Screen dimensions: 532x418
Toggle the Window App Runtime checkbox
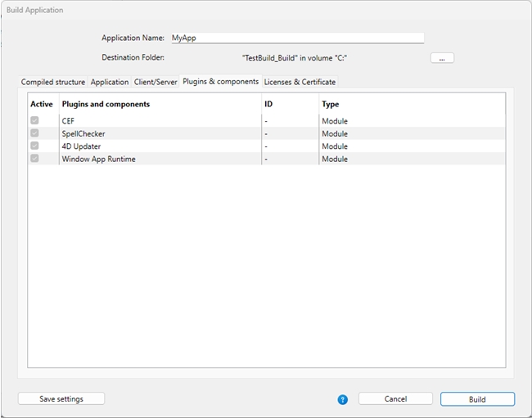(34, 159)
